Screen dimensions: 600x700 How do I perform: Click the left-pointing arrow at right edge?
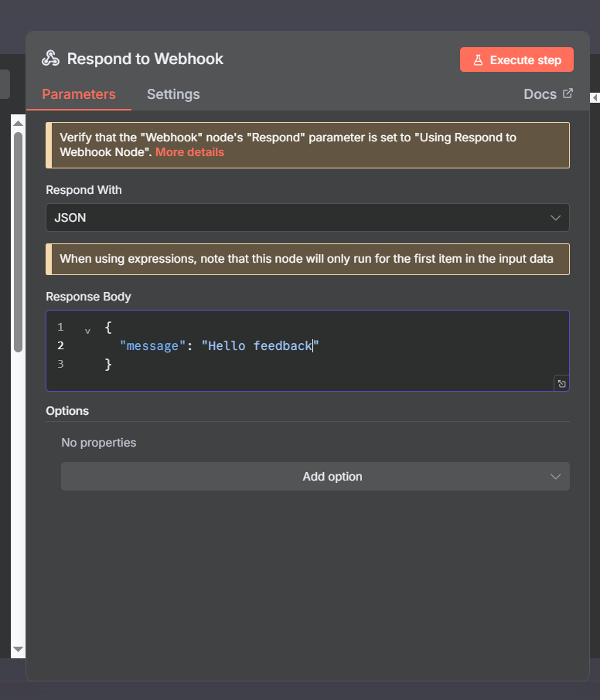(x=595, y=97)
